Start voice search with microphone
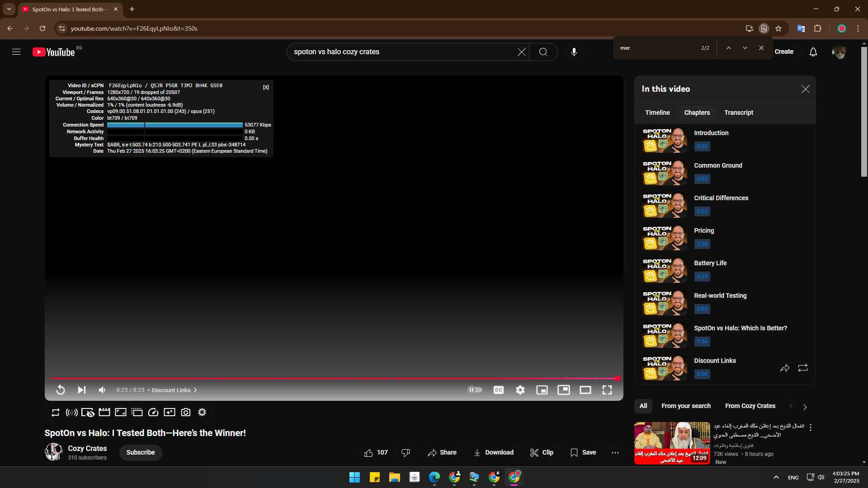Screen dimensions: 868x488 pyautogui.click(x=574, y=52)
